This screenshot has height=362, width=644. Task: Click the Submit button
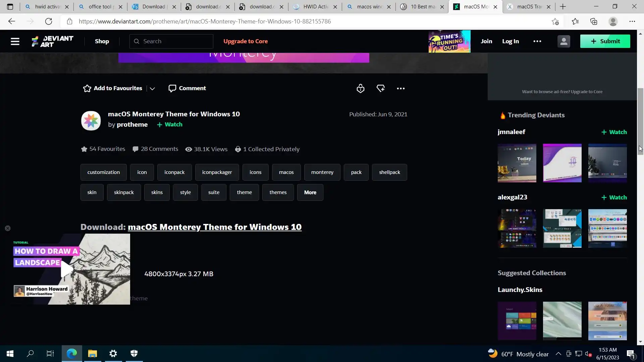point(605,41)
